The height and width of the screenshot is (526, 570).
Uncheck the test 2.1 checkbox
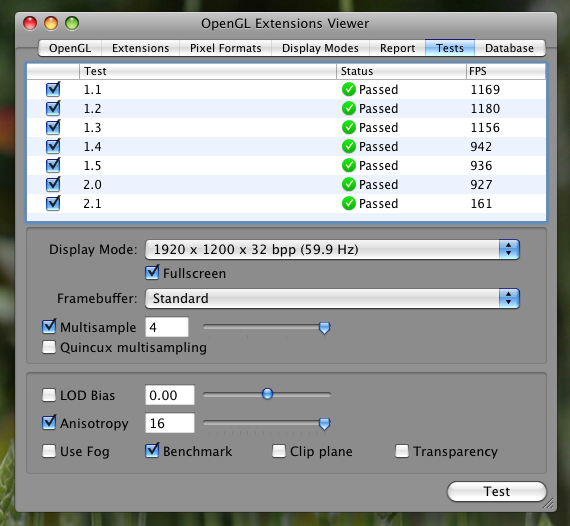(53, 203)
